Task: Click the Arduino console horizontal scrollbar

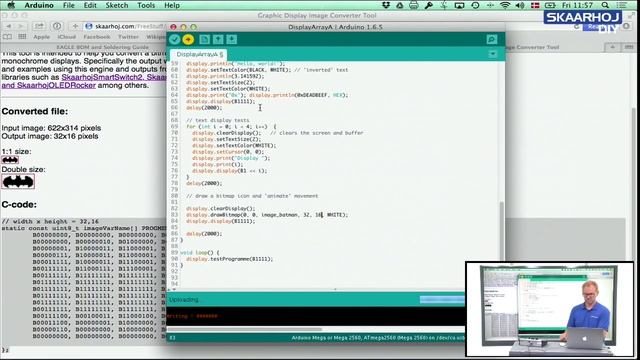Action: point(244,329)
